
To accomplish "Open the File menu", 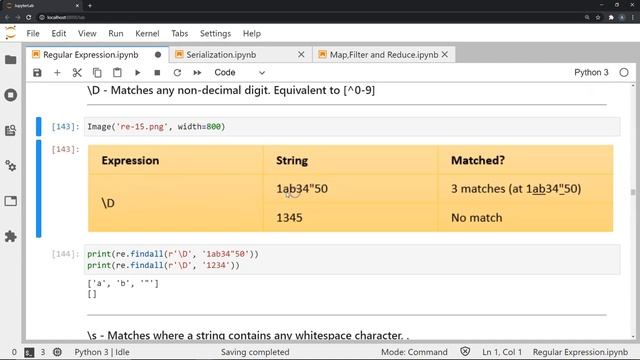I will (33, 33).
